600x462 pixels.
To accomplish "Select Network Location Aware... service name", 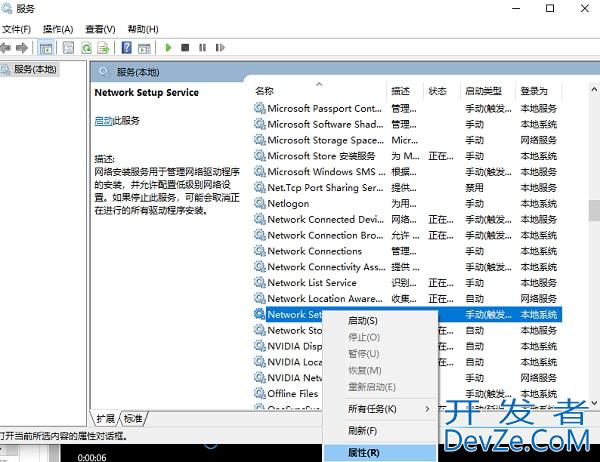I will pyautogui.click(x=325, y=299).
